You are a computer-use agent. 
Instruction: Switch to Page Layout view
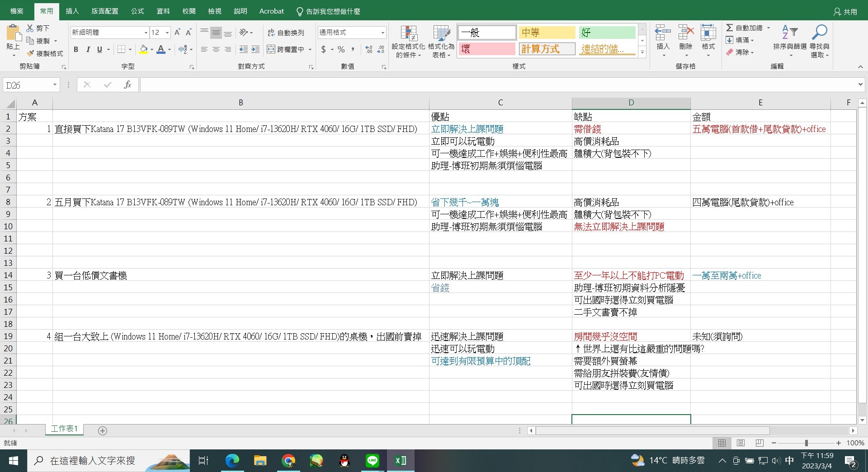[x=741, y=443]
